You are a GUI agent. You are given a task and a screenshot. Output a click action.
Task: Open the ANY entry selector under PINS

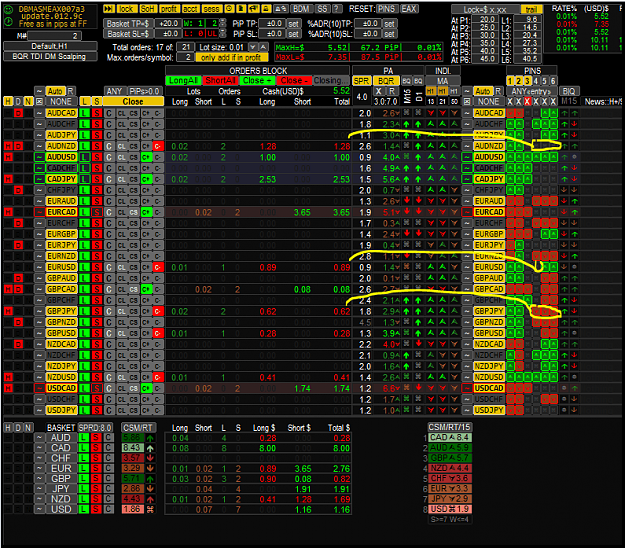(531, 91)
